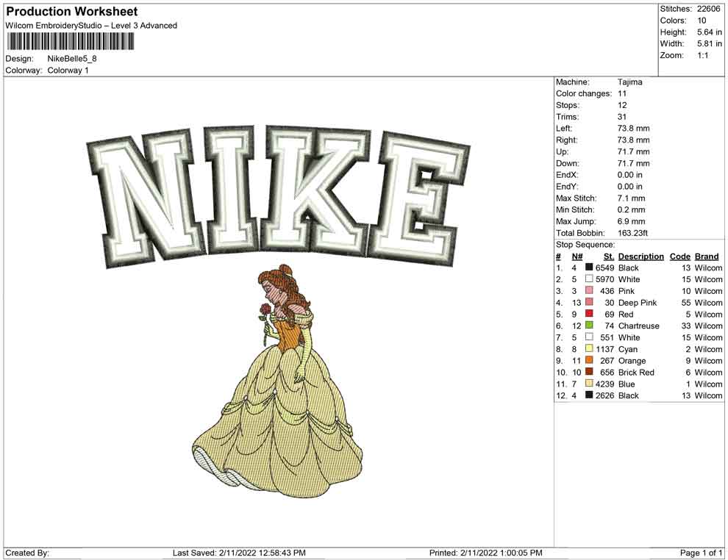Image resolution: width=728 pixels, height=560 pixels.
Task: Click the N# column header
Action: tap(577, 256)
